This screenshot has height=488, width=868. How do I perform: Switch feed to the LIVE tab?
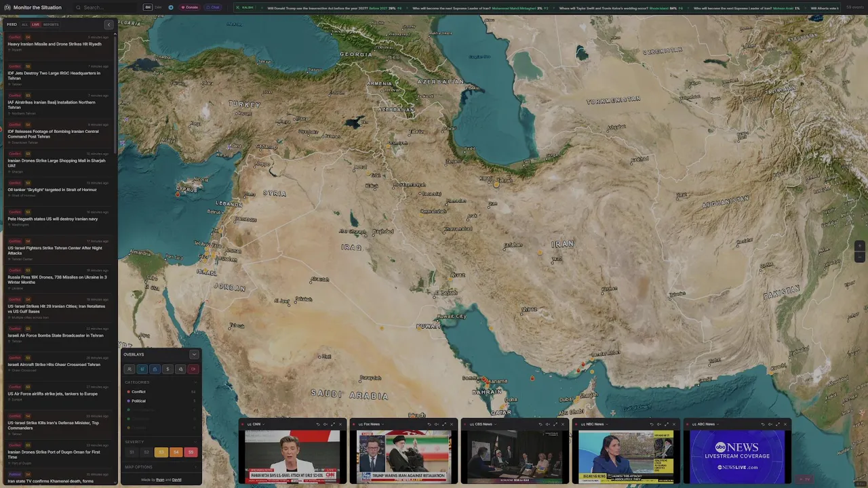point(35,24)
